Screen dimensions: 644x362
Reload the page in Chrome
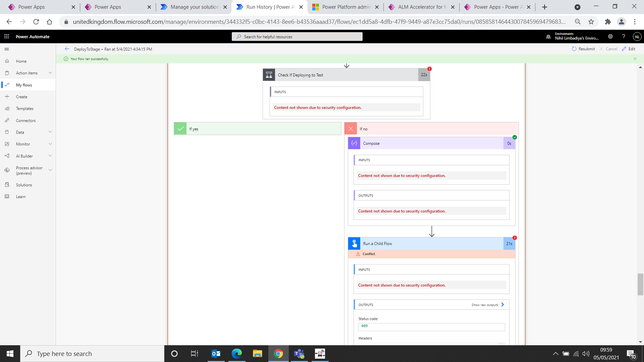[36, 22]
